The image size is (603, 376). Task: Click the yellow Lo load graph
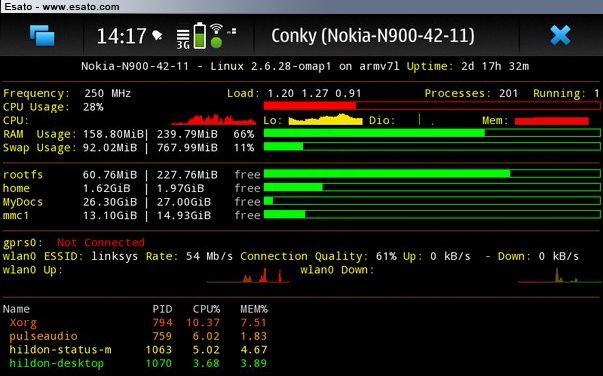click(325, 120)
